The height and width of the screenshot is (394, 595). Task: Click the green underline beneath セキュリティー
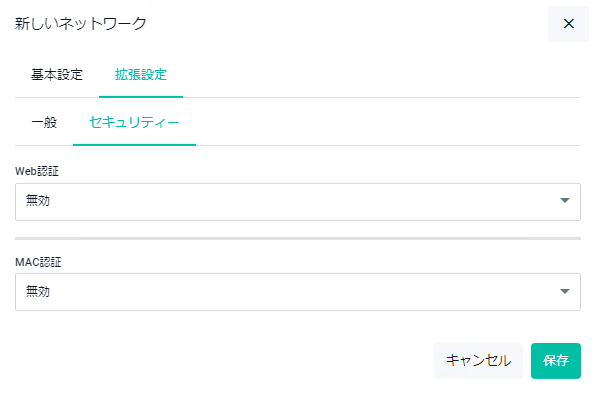click(x=134, y=145)
